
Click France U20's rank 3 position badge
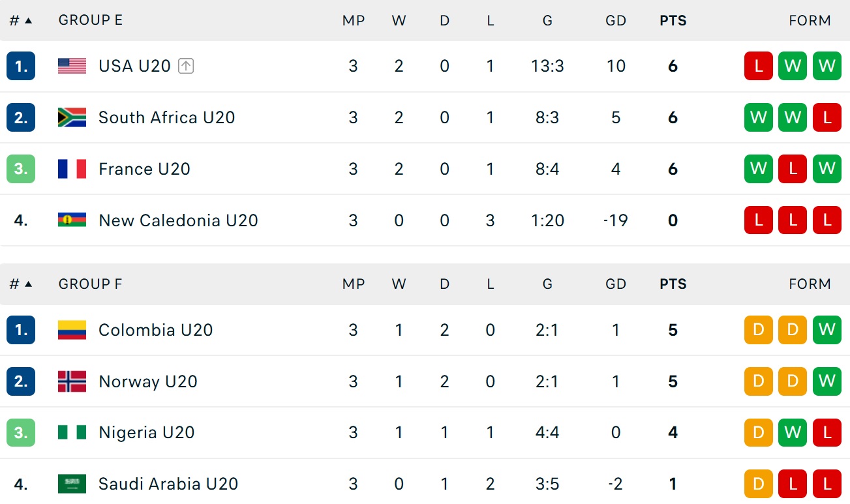tap(21, 169)
